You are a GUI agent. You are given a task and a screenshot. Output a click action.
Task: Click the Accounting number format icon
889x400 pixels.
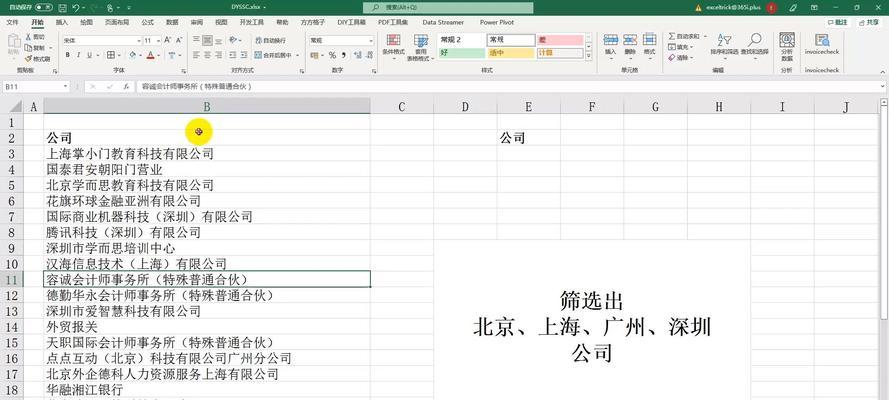click(315, 56)
